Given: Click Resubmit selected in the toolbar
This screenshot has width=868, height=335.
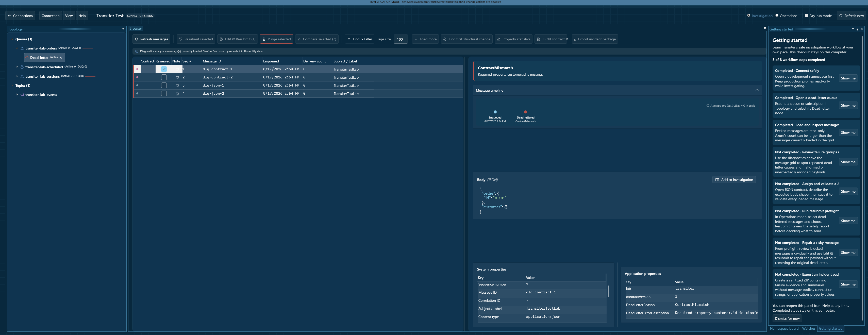Looking at the screenshot, I should [196, 39].
